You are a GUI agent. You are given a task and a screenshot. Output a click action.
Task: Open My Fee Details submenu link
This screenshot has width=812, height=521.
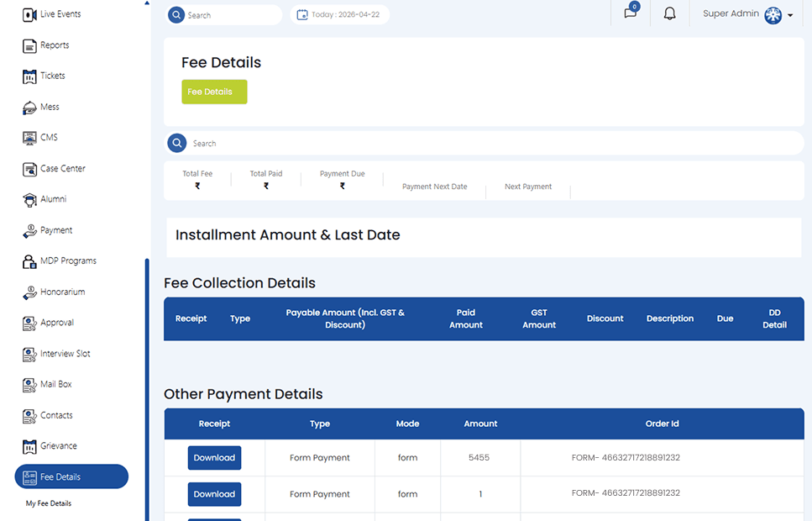pos(49,503)
